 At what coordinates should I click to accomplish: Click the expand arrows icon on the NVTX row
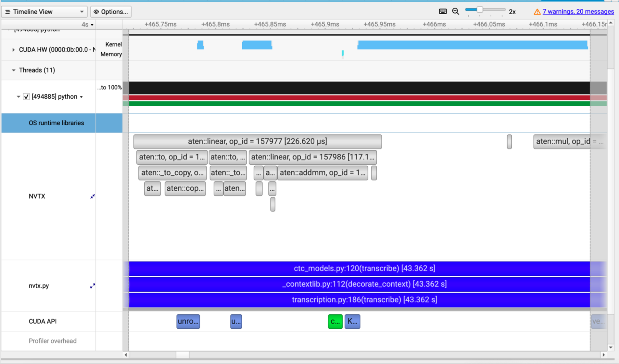(92, 196)
